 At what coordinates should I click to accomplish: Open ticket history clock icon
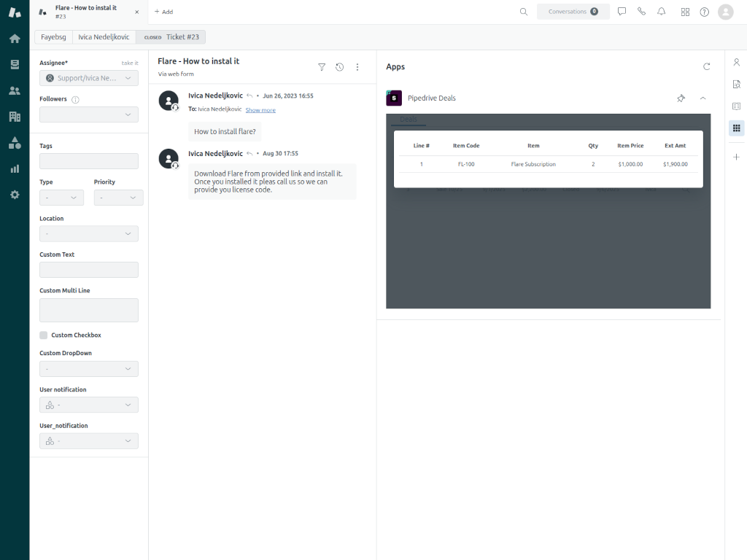pos(339,66)
